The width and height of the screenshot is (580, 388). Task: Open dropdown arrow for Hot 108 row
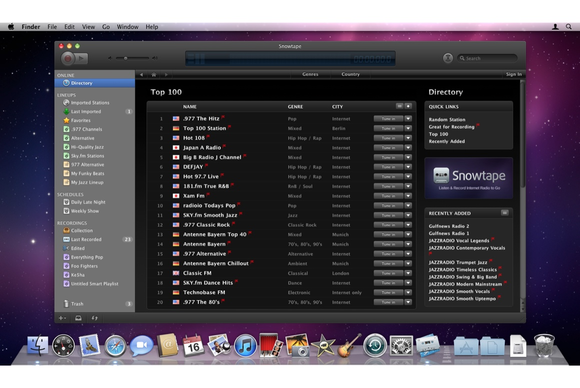point(408,138)
